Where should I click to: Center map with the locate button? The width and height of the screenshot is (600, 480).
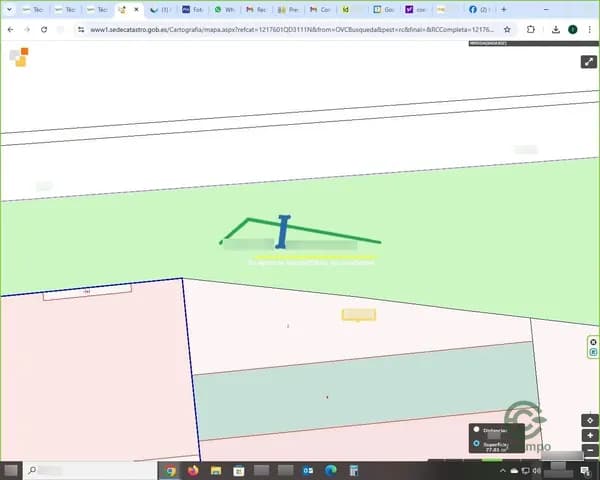[590, 421]
